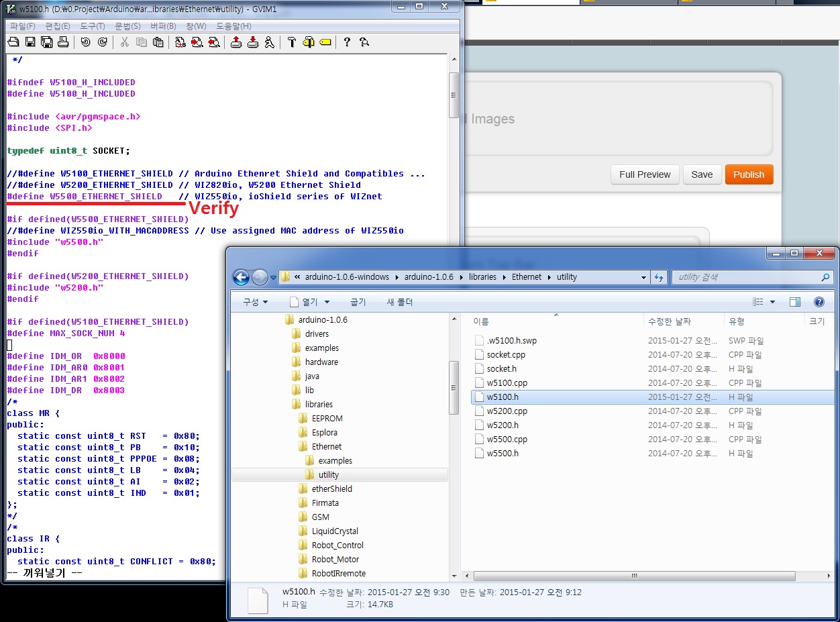This screenshot has height=622, width=840.
Task: Undo last change with GVIM undo icon
Action: (85, 42)
